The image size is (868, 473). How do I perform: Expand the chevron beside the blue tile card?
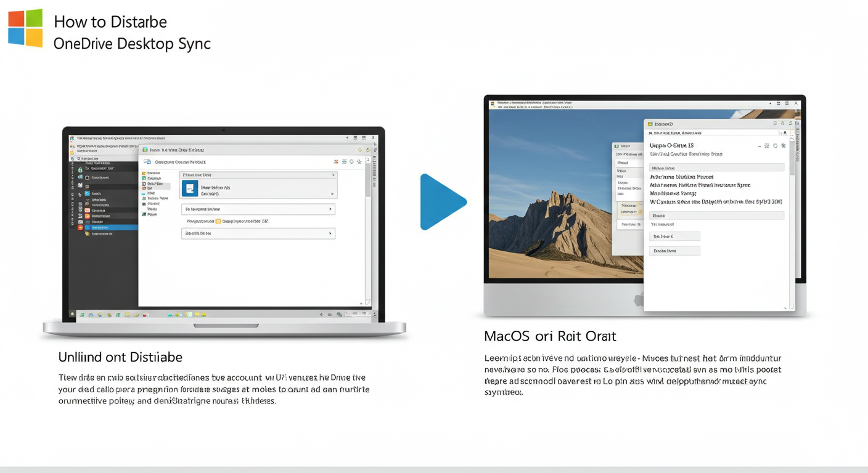pyautogui.click(x=332, y=194)
